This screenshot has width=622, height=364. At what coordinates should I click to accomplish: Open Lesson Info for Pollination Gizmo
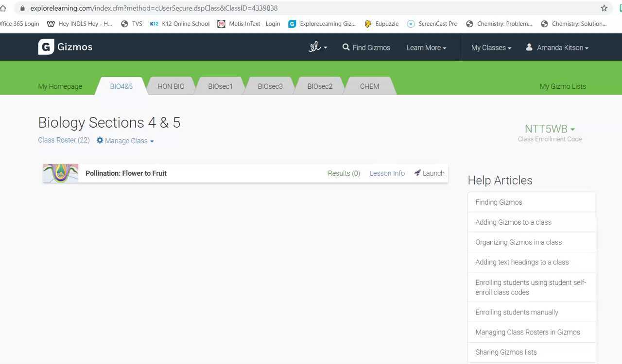(x=387, y=173)
